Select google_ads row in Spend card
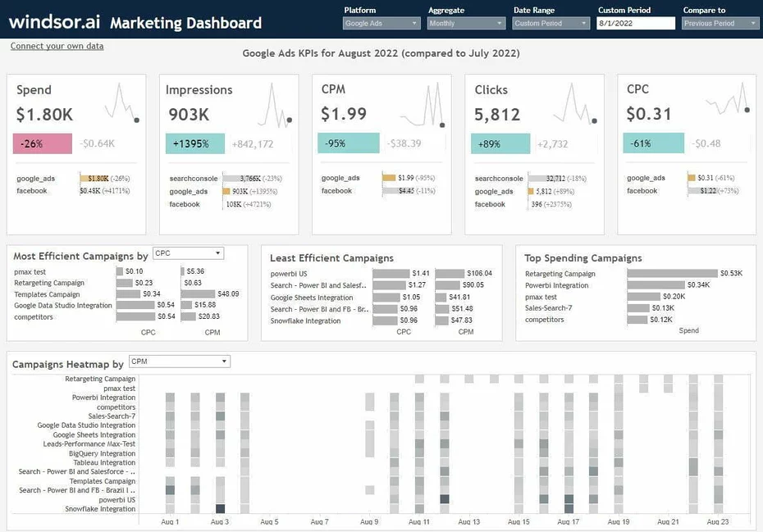This screenshot has height=532, width=763. [74, 179]
